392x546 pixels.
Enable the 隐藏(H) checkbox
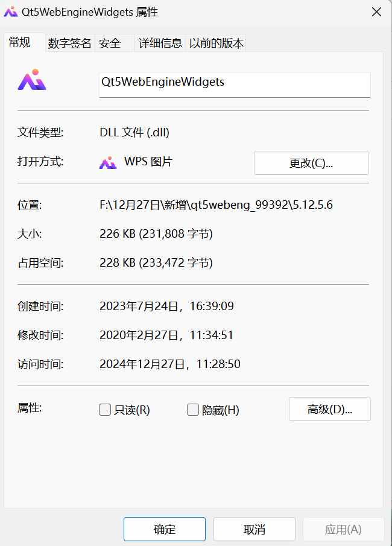[193, 410]
